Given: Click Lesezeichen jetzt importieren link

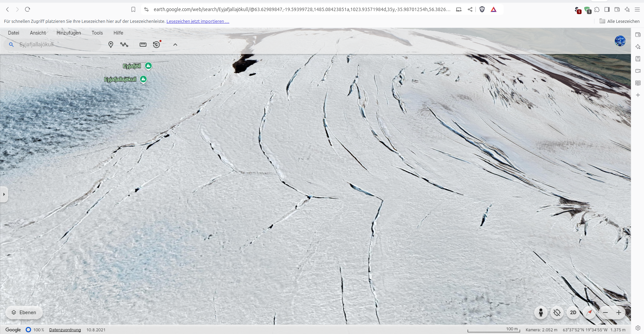Looking at the screenshot, I should (x=198, y=21).
